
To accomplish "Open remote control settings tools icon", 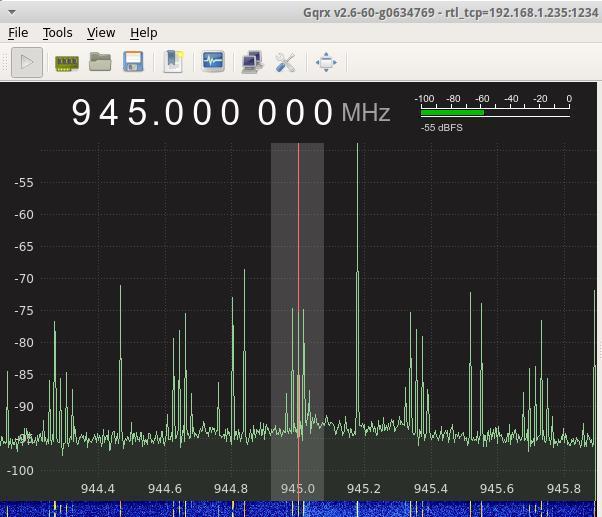I will (285, 62).
